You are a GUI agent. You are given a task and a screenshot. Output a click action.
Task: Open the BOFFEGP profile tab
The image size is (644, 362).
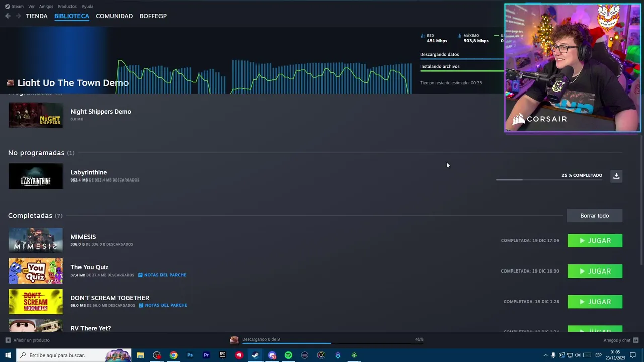tap(153, 16)
